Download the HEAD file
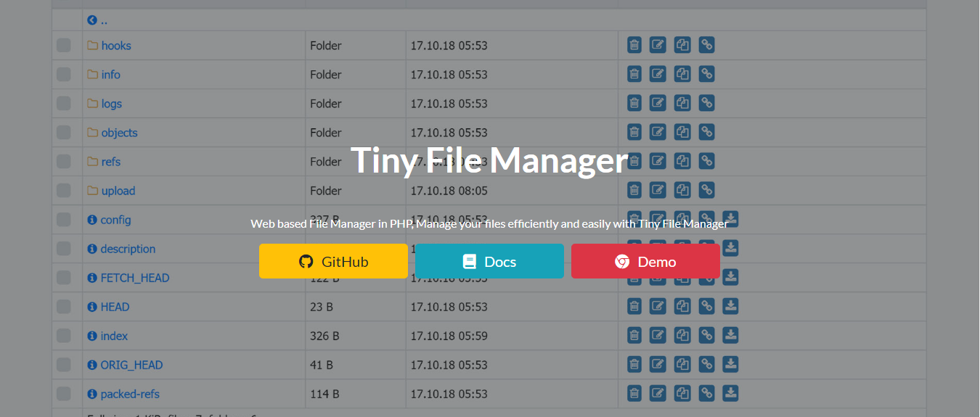Viewport: 980px width, 417px height. (730, 307)
